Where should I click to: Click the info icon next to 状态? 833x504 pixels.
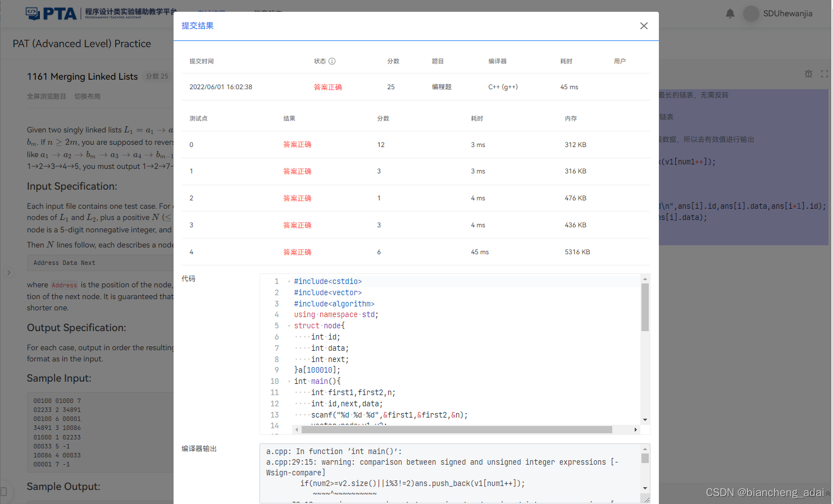(332, 61)
